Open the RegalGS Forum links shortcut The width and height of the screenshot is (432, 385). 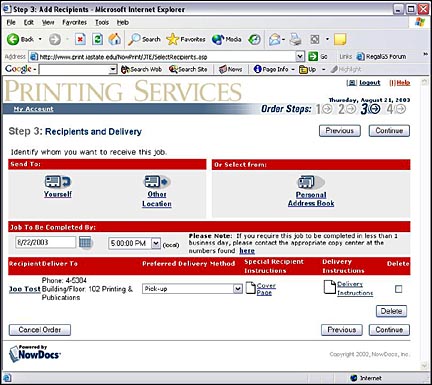point(381,57)
